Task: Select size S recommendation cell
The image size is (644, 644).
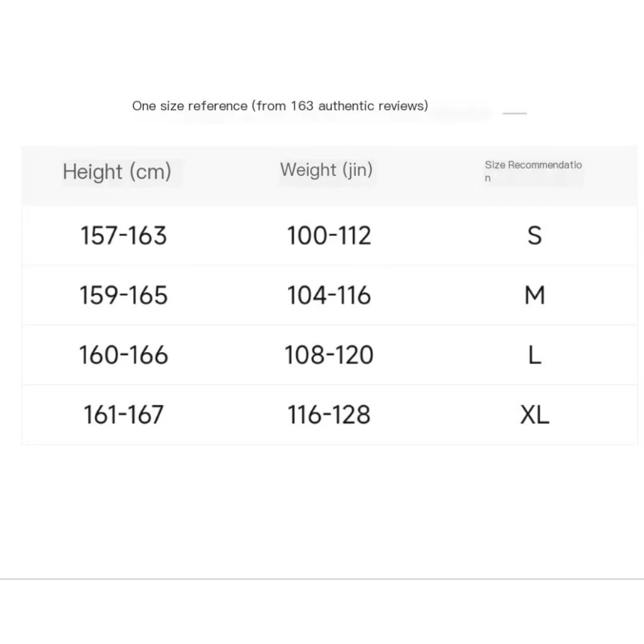Action: point(535,236)
